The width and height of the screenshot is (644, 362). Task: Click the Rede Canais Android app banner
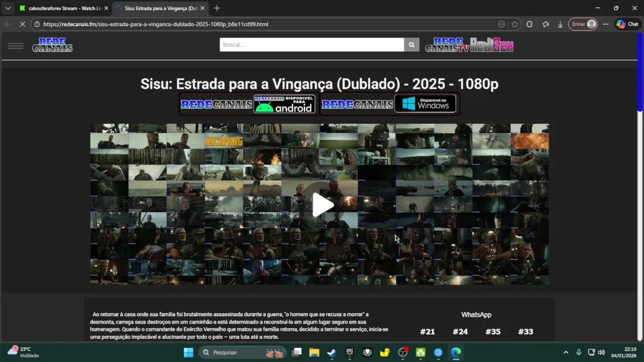pyautogui.click(x=248, y=104)
